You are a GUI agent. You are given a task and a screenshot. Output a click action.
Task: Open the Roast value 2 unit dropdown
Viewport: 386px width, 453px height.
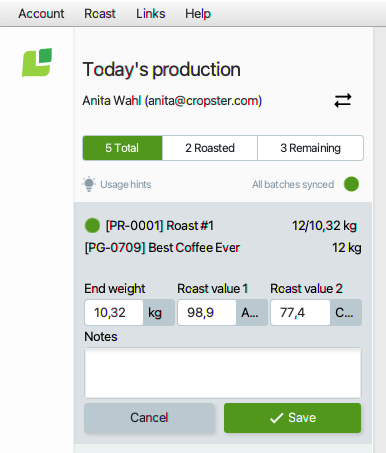tap(346, 312)
